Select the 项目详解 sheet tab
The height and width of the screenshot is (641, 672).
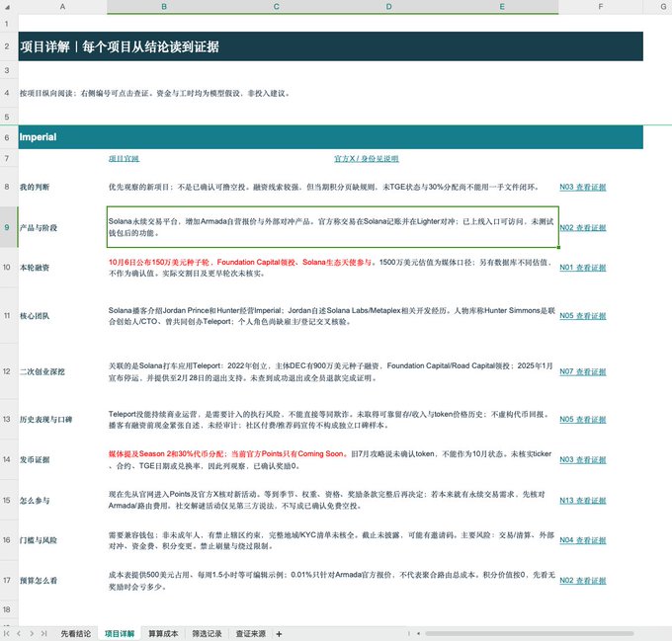(x=120, y=634)
